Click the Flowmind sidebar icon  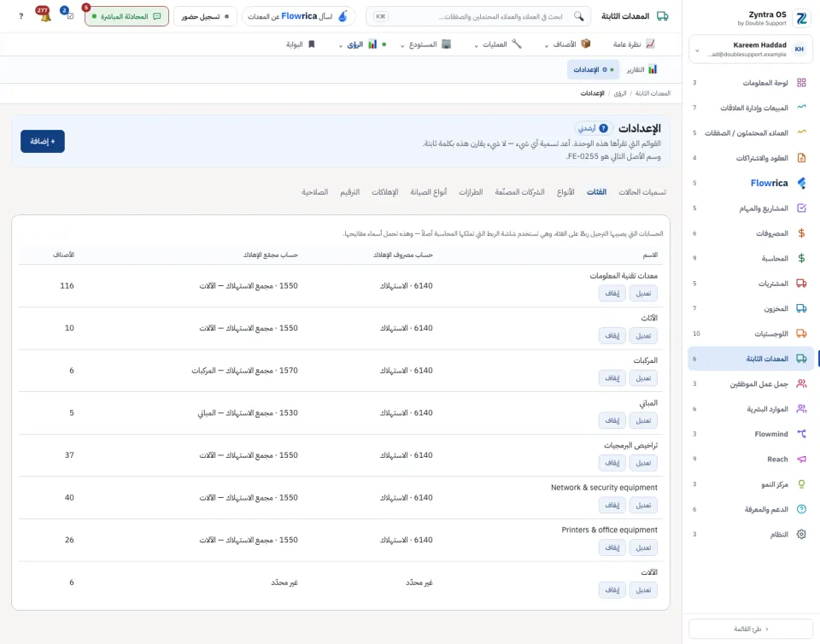pos(801,434)
